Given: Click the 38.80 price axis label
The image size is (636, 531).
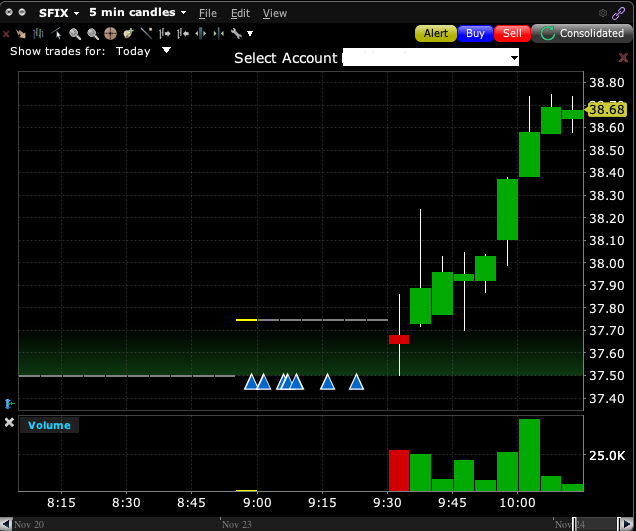Looking at the screenshot, I should coord(606,83).
